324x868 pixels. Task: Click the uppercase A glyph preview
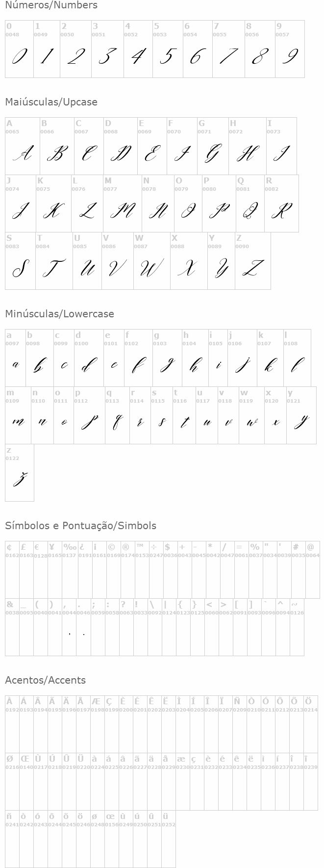pyautogui.click(x=23, y=154)
